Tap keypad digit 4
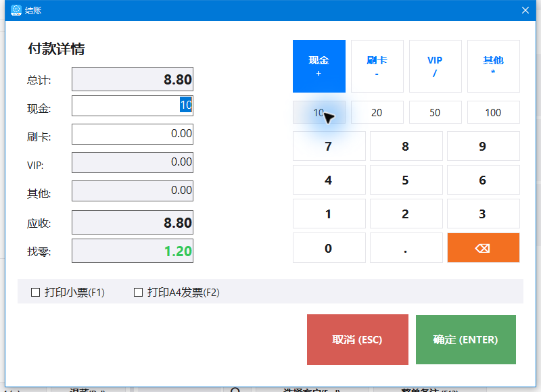Viewport: 541px width, 392px height. 329,180
